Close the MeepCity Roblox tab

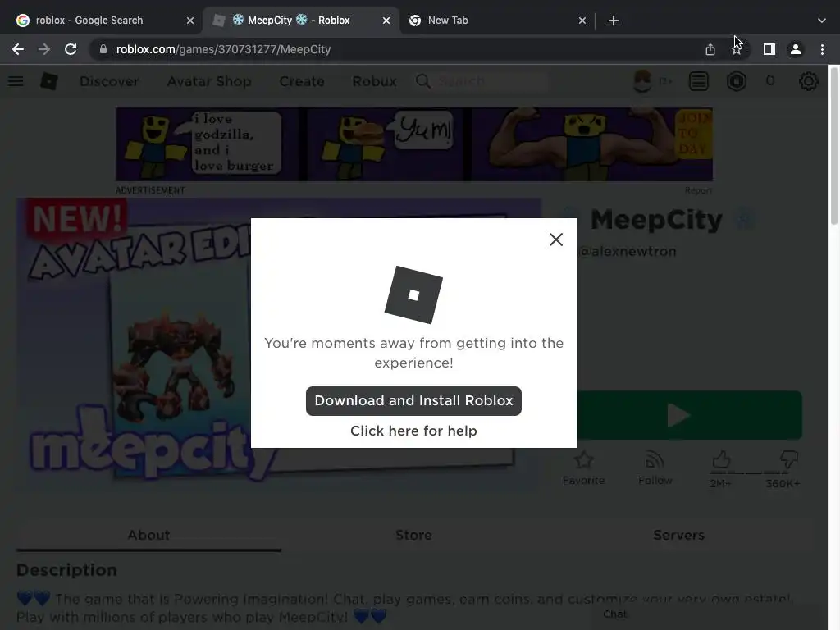tap(386, 21)
